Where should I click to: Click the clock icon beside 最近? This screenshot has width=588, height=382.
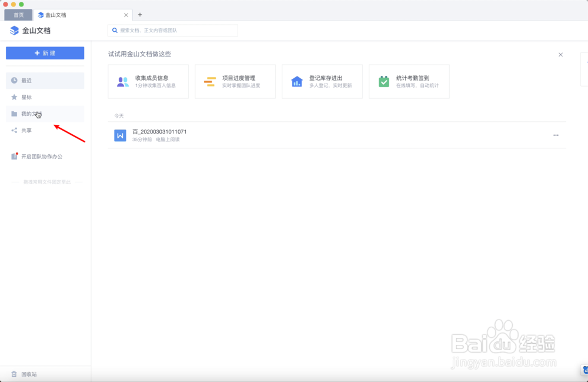pyautogui.click(x=14, y=80)
